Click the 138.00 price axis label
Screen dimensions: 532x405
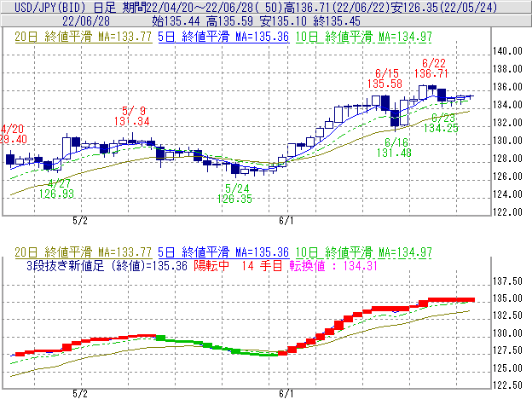507,69
